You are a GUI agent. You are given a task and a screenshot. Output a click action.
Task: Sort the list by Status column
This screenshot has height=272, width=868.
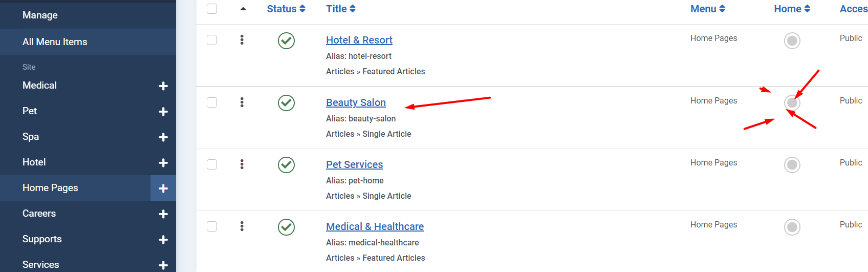[286, 9]
